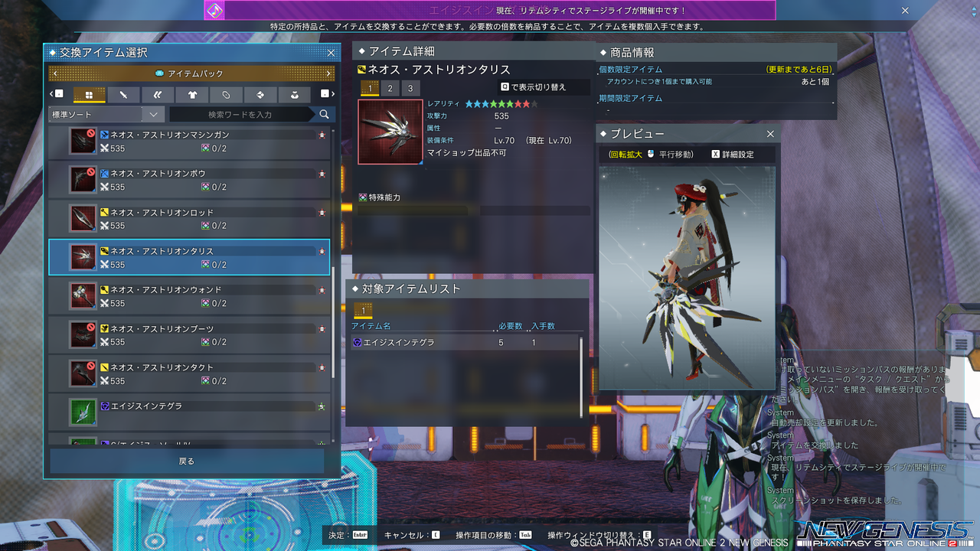The image size is (980, 551).
Task: Click lock badge on アストリオンマシンガン row
Action: tap(322, 135)
